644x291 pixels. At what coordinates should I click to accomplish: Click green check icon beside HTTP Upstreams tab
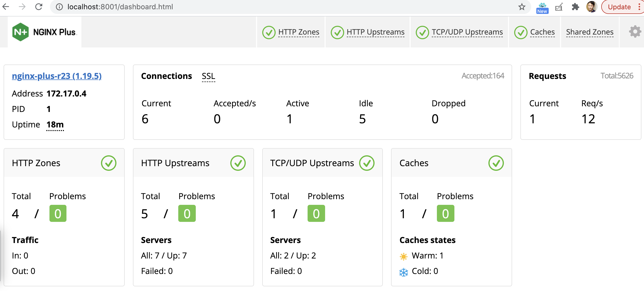pos(337,33)
